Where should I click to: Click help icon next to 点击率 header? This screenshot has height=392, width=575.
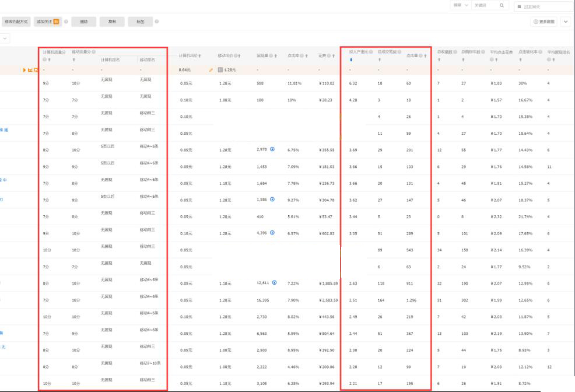[x=302, y=56]
